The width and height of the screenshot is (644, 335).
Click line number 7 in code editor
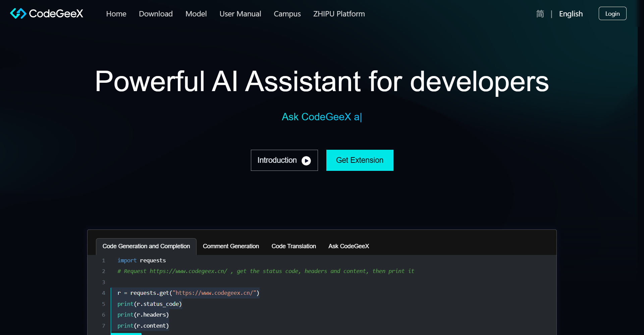[x=104, y=326]
